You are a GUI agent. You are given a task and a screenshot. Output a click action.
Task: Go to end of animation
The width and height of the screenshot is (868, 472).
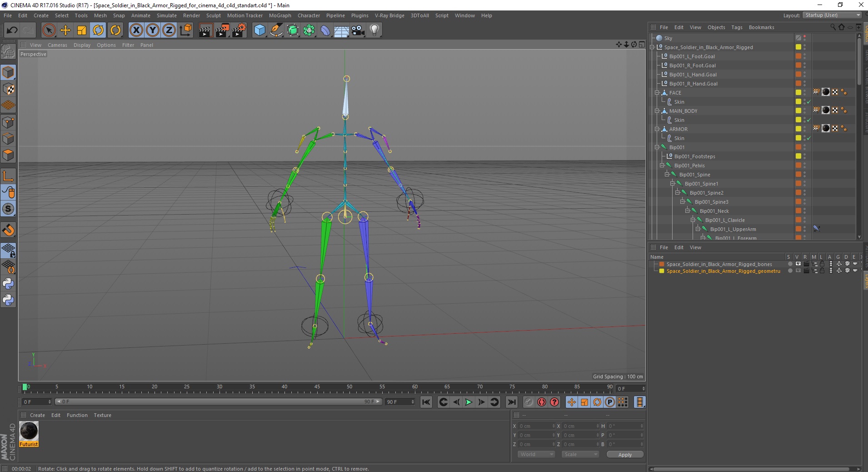coord(511,402)
